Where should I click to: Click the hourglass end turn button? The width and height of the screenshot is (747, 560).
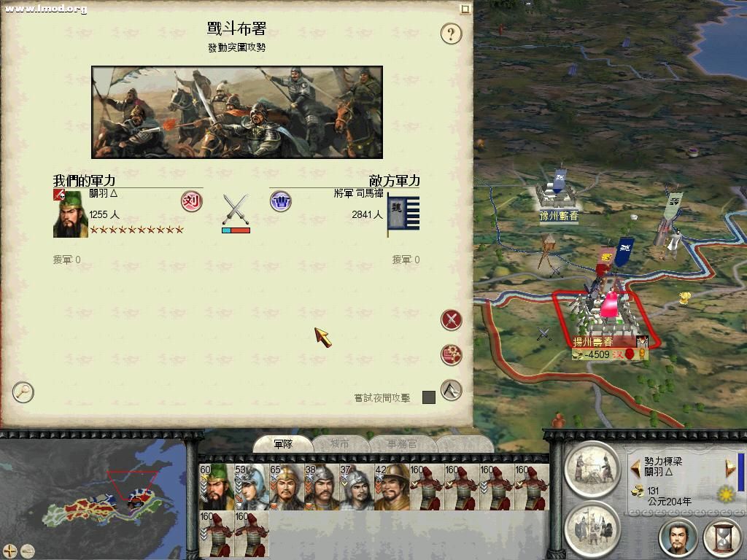click(x=723, y=539)
